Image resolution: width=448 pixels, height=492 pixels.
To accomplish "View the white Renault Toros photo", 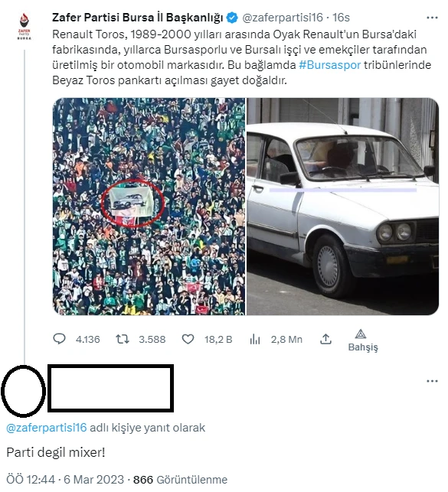I will 343,207.
